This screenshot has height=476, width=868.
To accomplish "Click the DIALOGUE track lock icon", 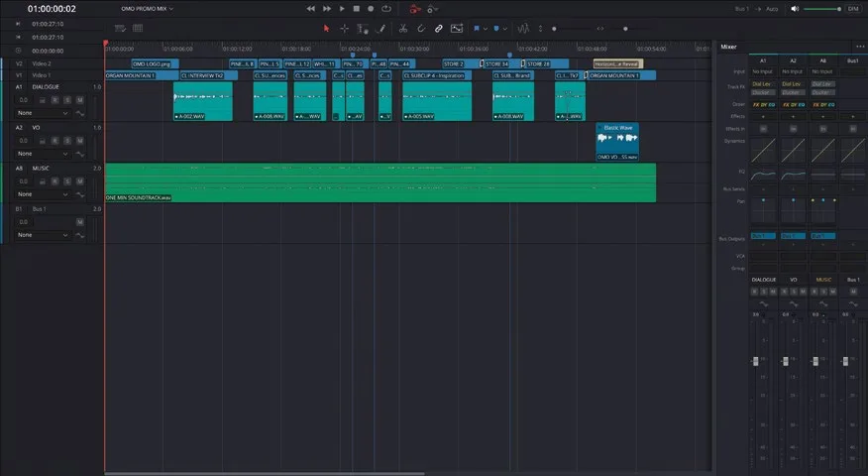I will pyautogui.click(x=42, y=100).
